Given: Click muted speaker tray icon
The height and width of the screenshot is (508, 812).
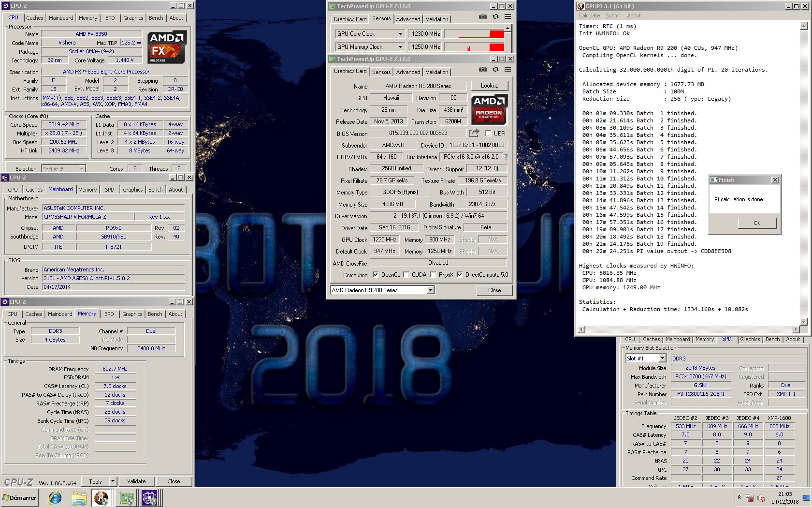Looking at the screenshot, I should click(761, 498).
